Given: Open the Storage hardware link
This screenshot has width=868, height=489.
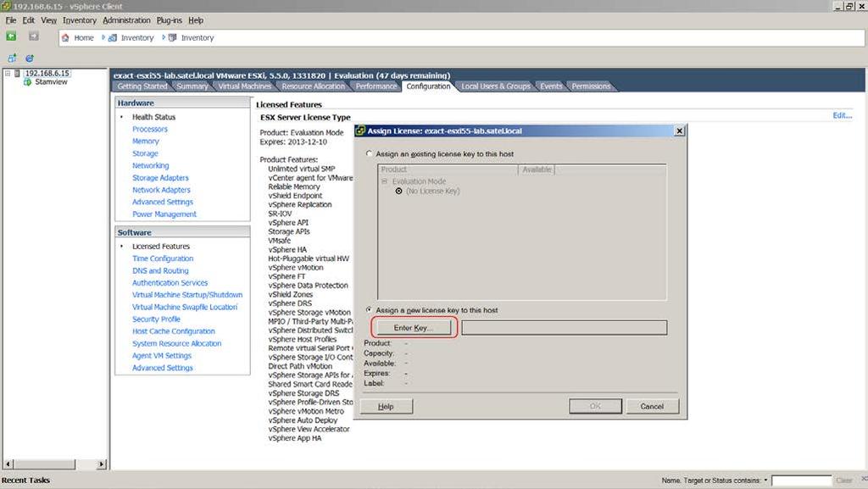Looking at the screenshot, I should [145, 153].
